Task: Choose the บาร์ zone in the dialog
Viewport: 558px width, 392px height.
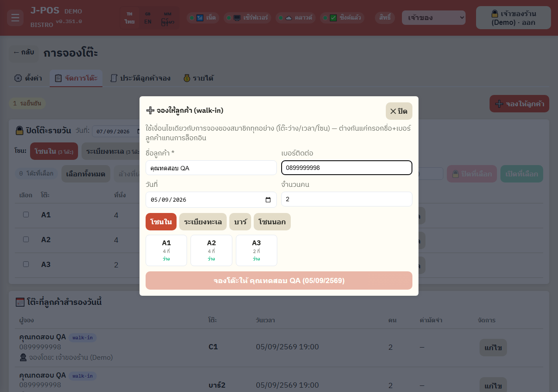Action: (x=240, y=222)
